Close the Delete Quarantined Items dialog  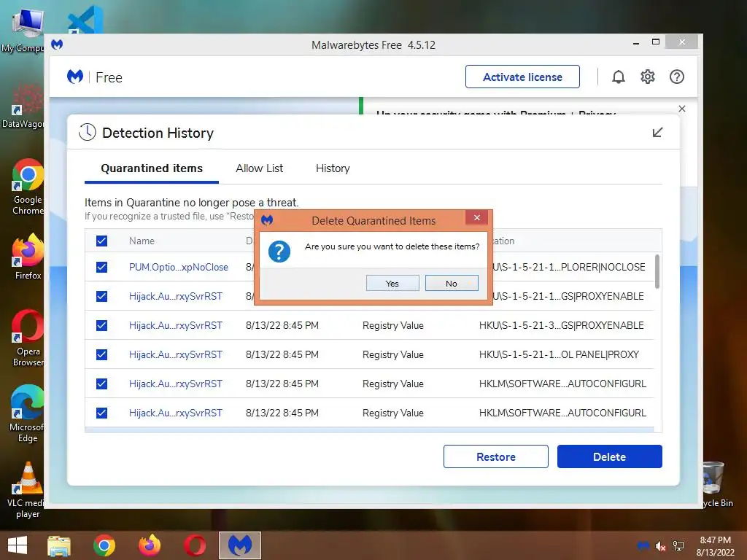pyautogui.click(x=477, y=217)
